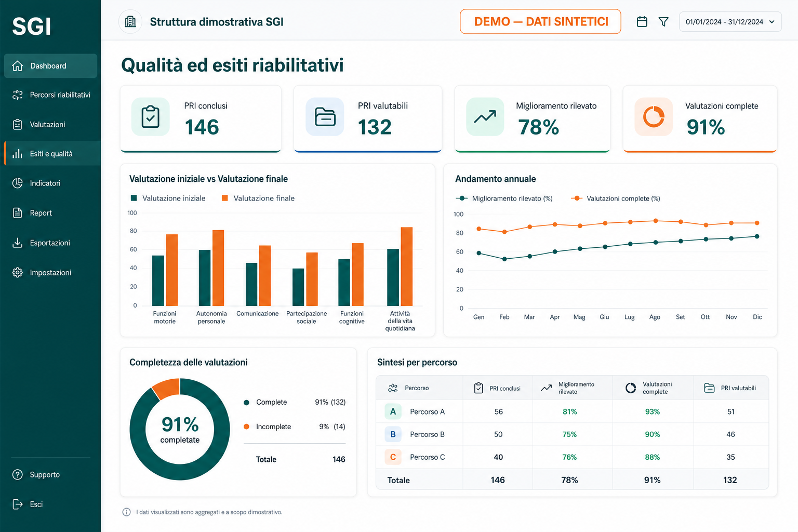
Task: Click the Complete legend entry in the donut chart
Action: click(x=295, y=402)
